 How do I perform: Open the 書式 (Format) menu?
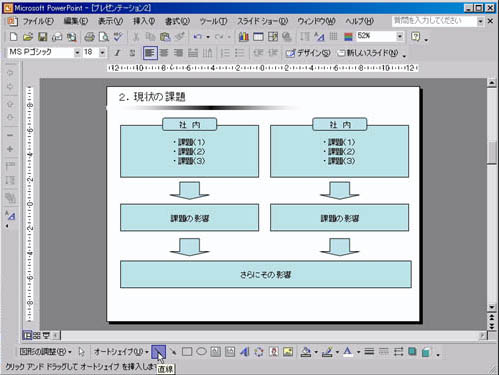(177, 21)
